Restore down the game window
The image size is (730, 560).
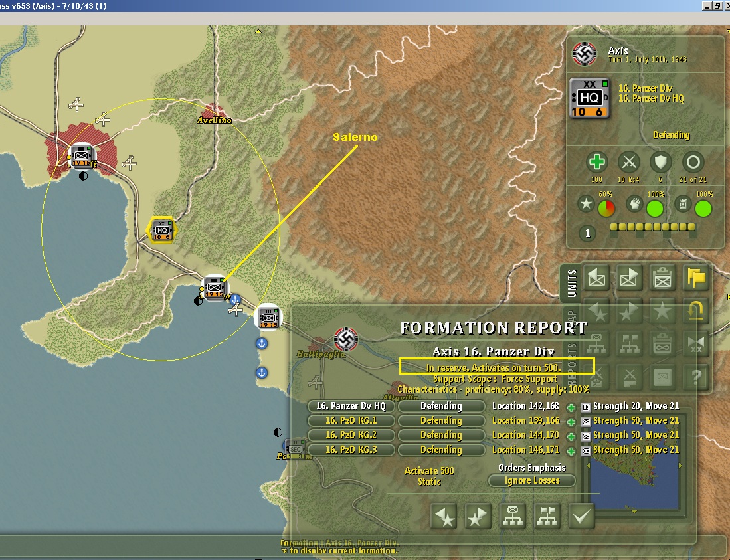click(717, 5)
